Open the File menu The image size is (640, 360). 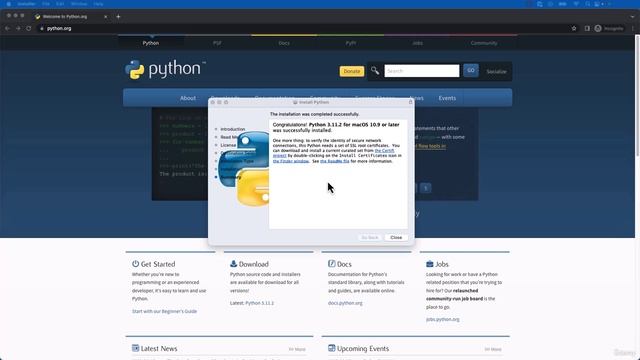(46, 4)
